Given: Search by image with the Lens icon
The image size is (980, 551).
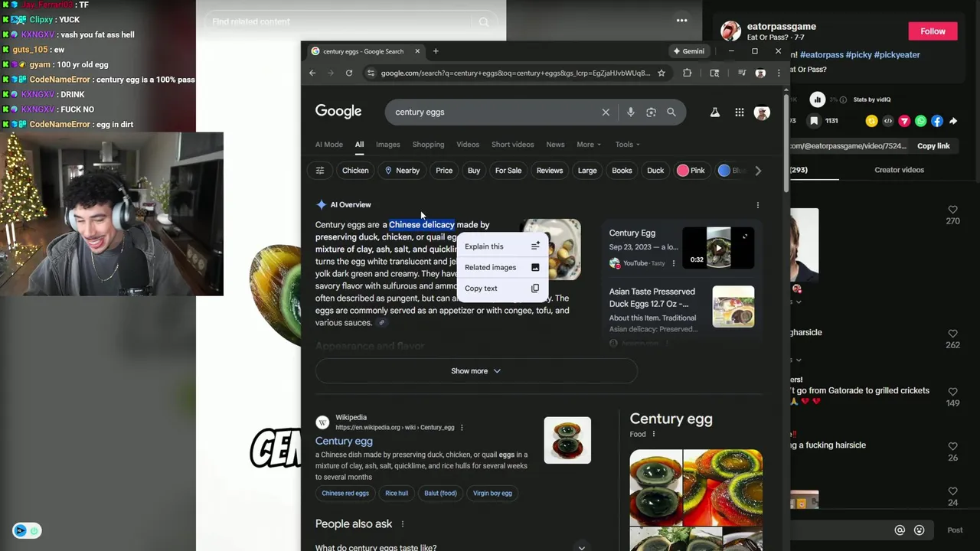Looking at the screenshot, I should (651, 112).
